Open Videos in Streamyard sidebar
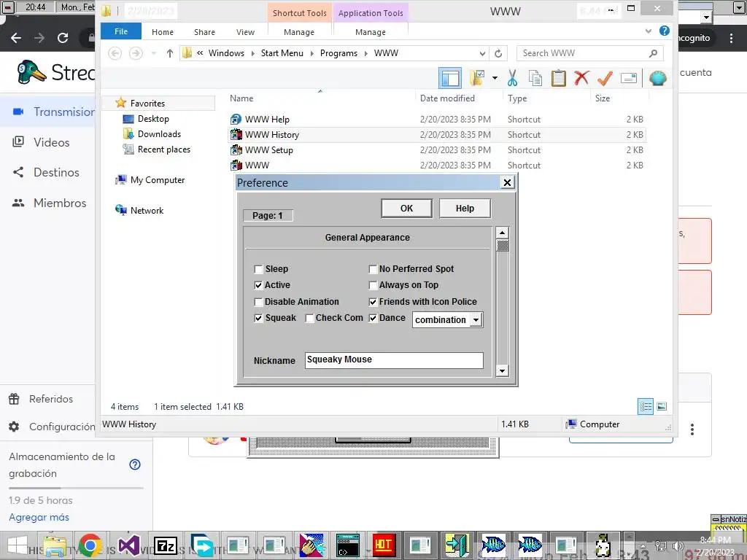 (x=52, y=142)
